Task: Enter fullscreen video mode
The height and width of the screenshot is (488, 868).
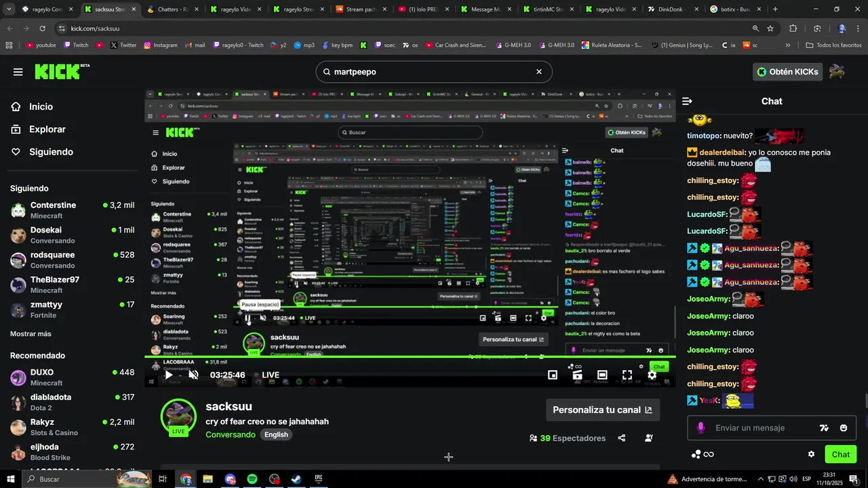Action: pos(627,375)
